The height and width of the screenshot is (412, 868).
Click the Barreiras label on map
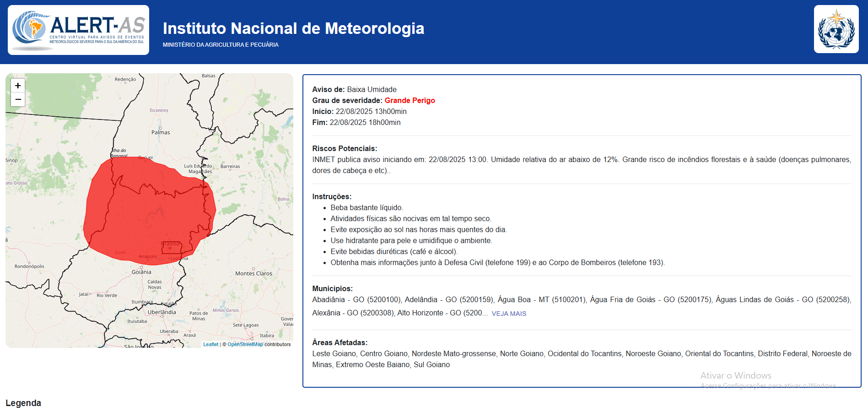230,167
